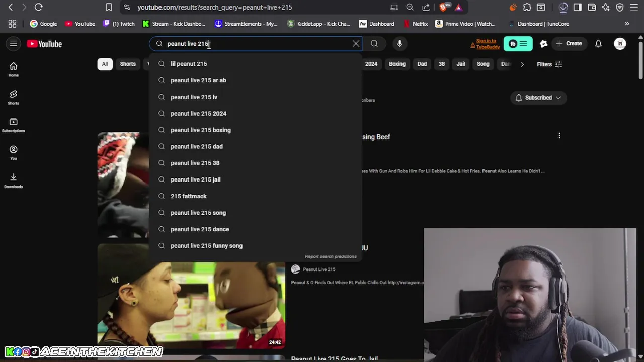644x362 pixels.
Task: Click in the YouTube search field
Action: [257, 44]
